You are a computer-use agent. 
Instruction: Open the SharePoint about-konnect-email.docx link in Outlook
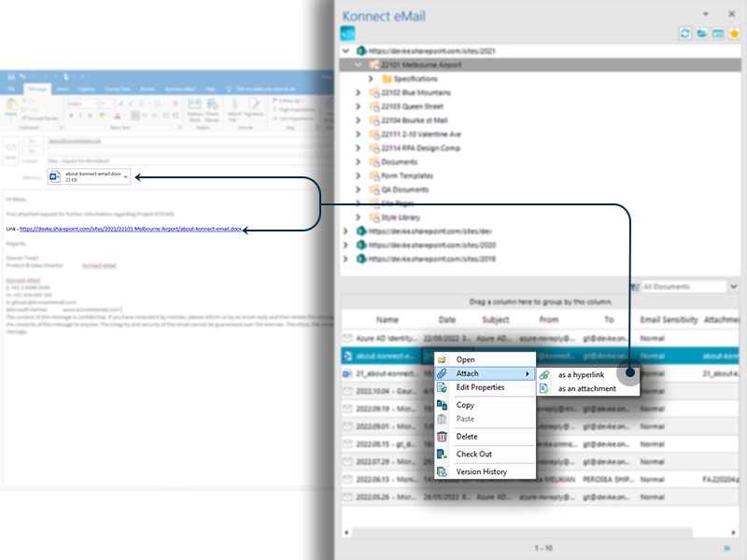(131, 229)
